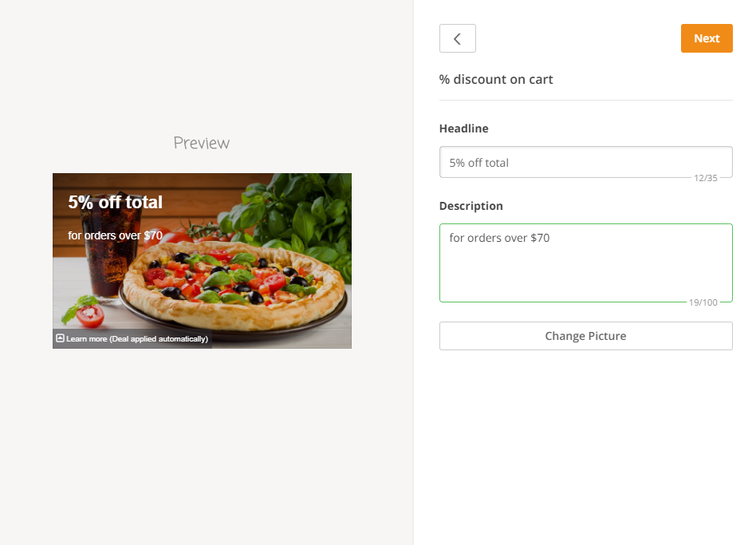Click the Headline field label

pyautogui.click(x=463, y=128)
